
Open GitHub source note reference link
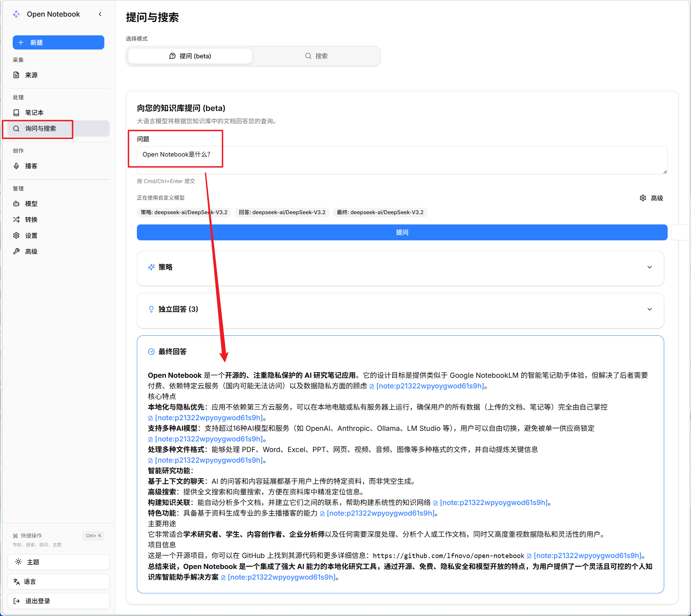(587, 556)
